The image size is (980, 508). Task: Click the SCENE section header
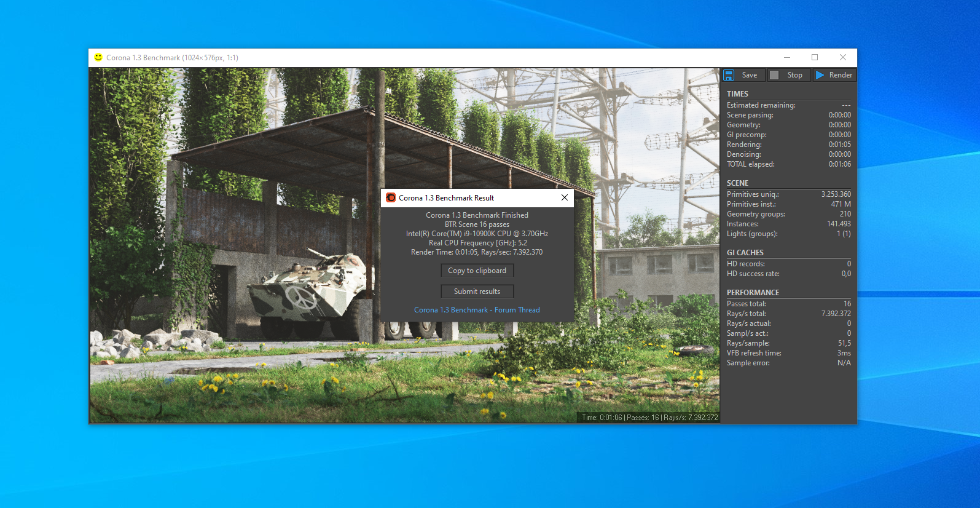[737, 183]
